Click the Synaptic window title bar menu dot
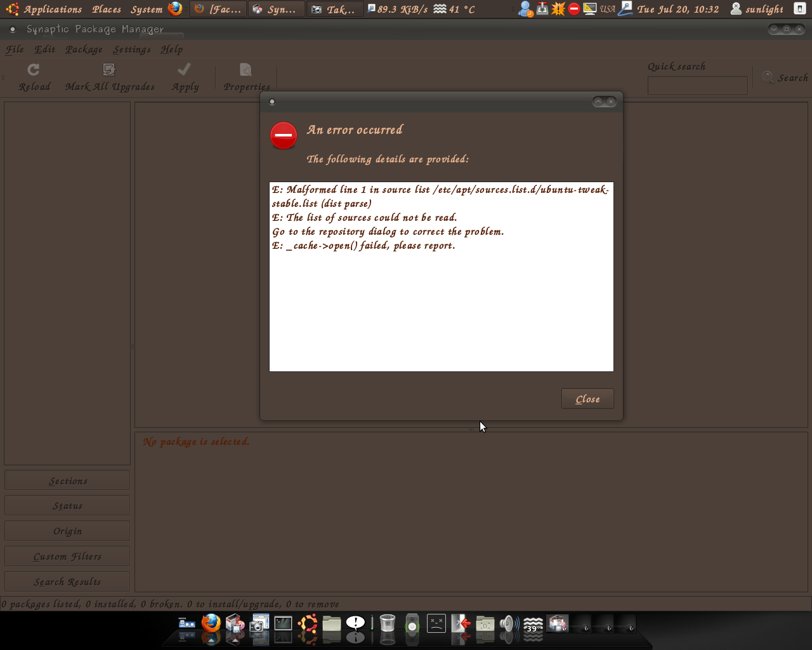The image size is (812, 650). (x=13, y=29)
